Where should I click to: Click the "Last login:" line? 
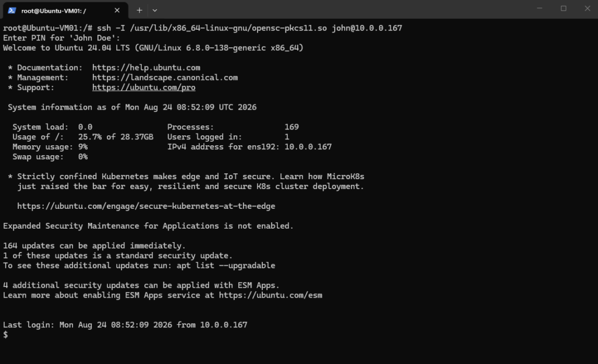pyautogui.click(x=125, y=325)
